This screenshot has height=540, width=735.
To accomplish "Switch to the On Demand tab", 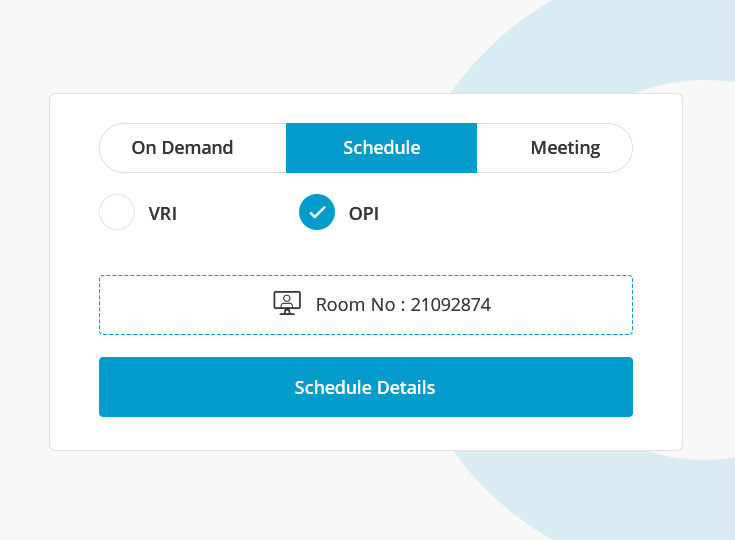I will (182, 148).
